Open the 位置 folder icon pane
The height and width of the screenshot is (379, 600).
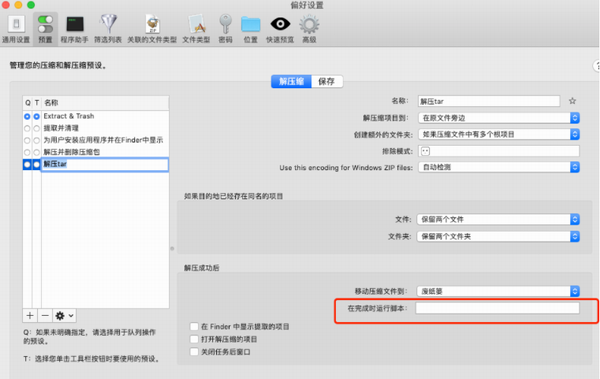click(251, 29)
